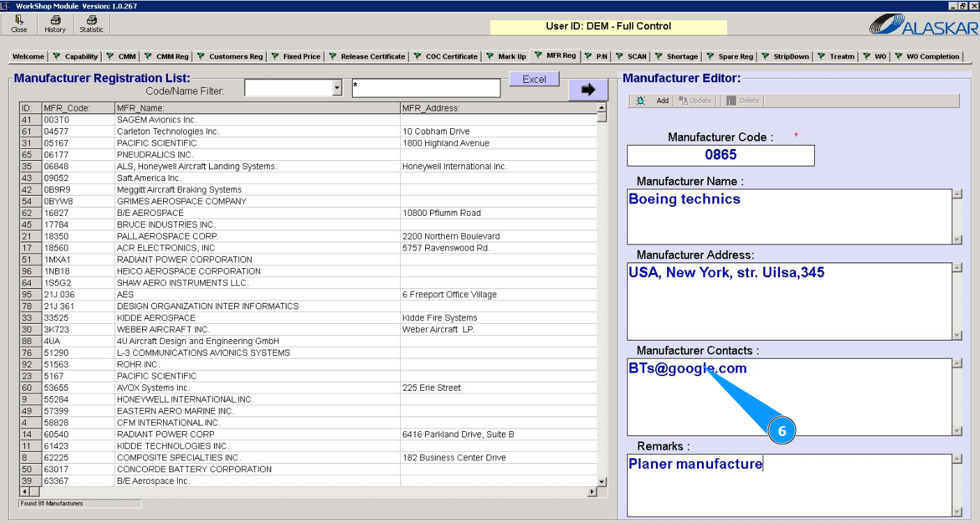980x523 pixels.
Task: Click scroll-up arrow of Remarks box
Action: coord(957,459)
